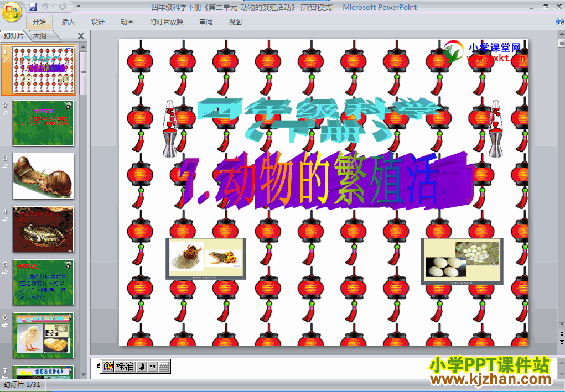Open the 视图 ribbon tab

[x=235, y=22]
